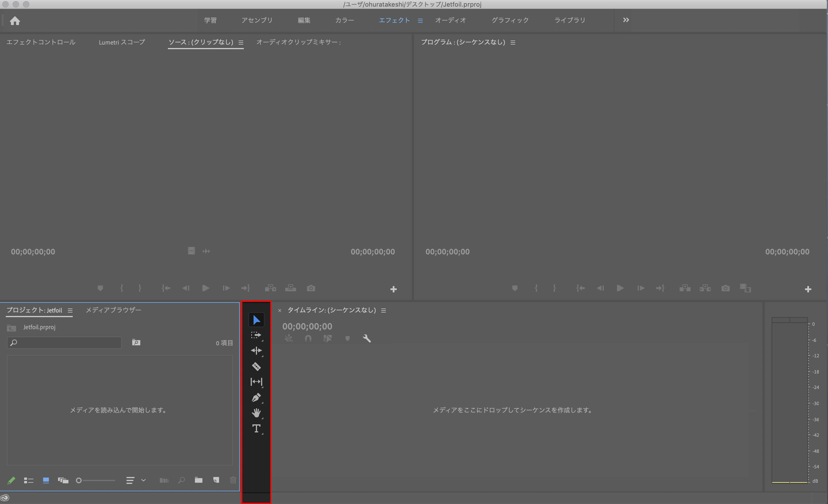This screenshot has width=828, height=504.
Task: Switch project panel to icon view
Action: coord(46,480)
